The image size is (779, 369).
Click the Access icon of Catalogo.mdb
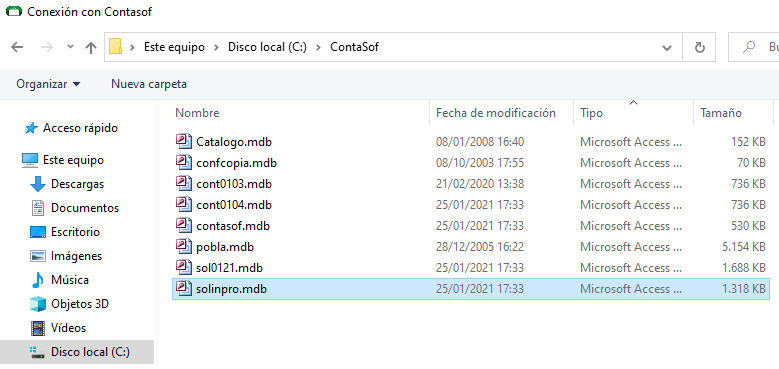(x=184, y=142)
